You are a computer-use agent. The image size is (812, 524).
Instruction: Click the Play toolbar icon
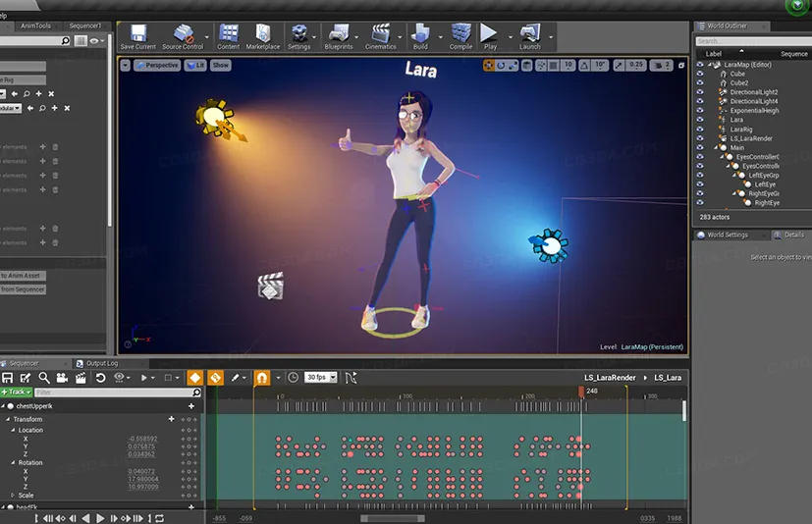click(x=489, y=36)
